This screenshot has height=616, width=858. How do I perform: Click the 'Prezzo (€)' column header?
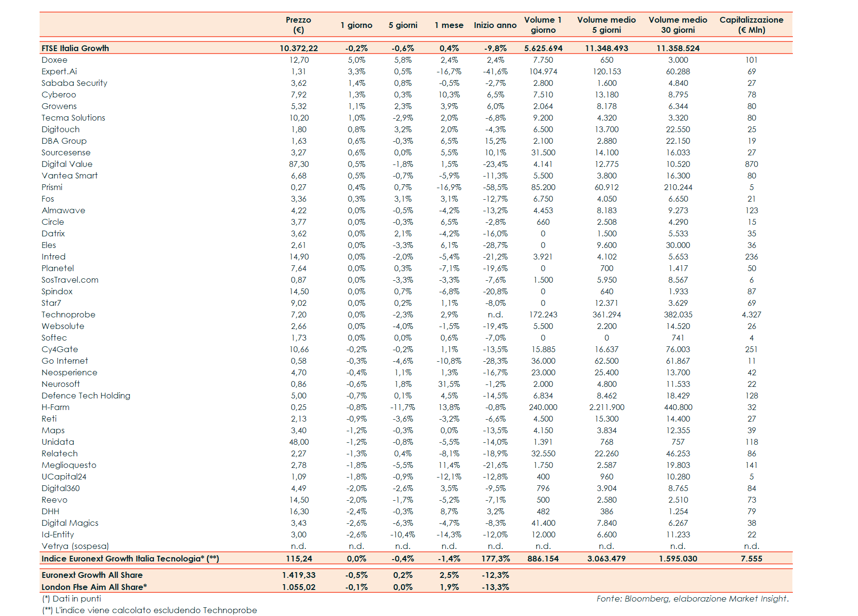coord(298,25)
